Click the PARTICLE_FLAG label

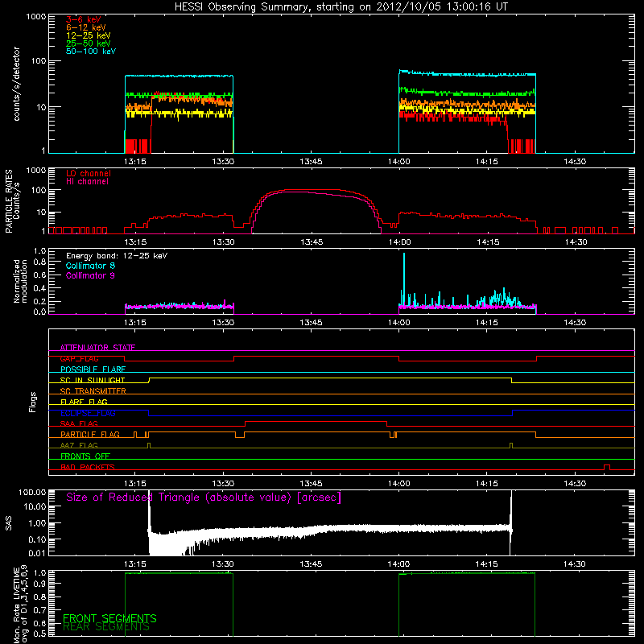[90, 435]
